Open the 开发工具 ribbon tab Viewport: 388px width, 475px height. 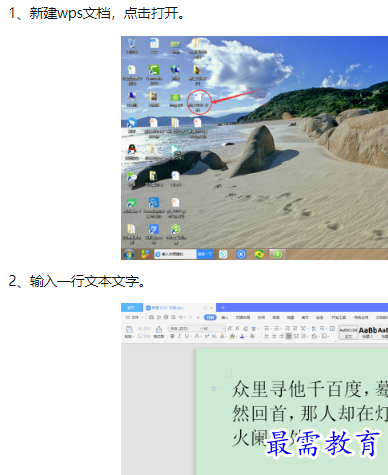339,317
